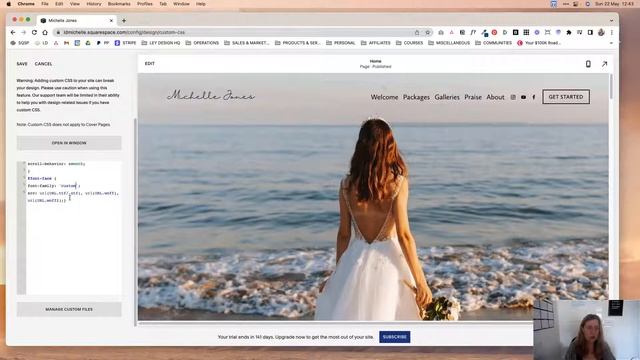Open the Gmail bookmark icon
This screenshot has height=360, width=640.
point(67,43)
